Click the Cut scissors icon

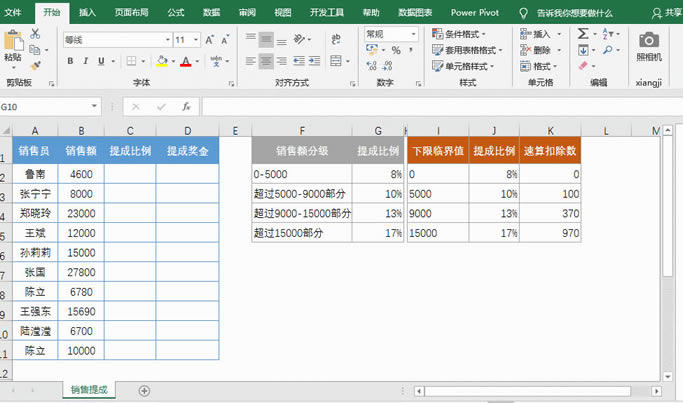point(35,33)
